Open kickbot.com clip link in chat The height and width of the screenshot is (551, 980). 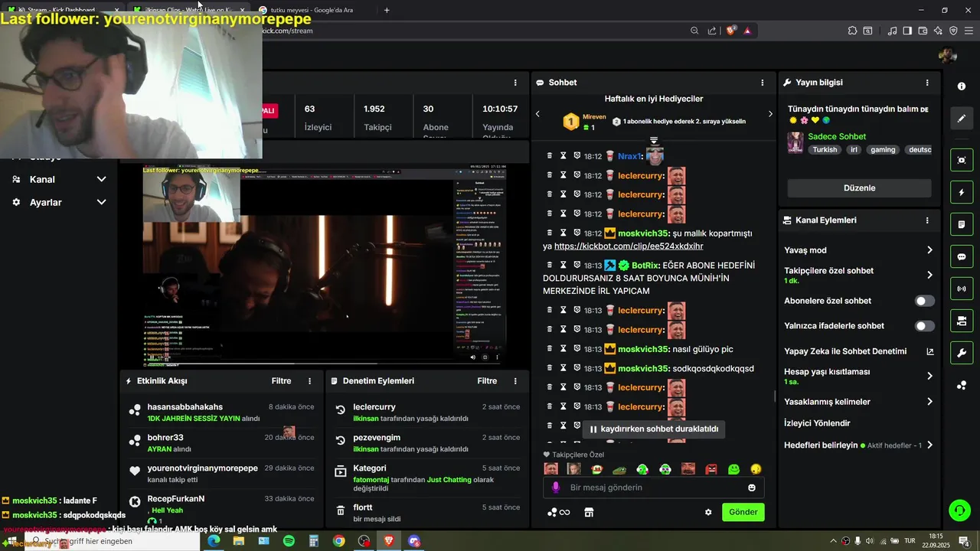pyautogui.click(x=629, y=246)
